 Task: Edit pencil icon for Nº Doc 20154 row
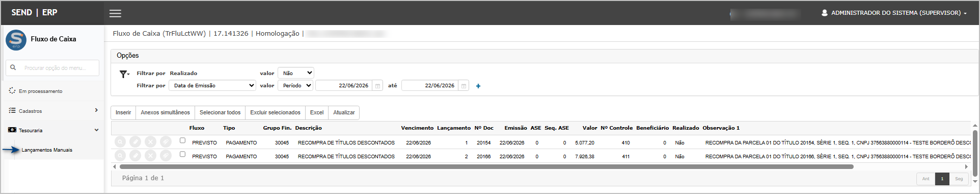click(135, 142)
